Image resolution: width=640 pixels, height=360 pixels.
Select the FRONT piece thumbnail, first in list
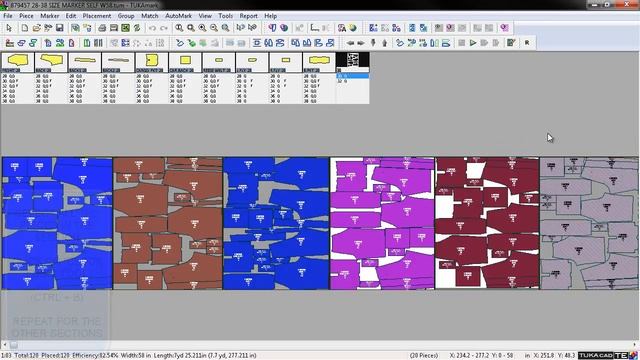[x=18, y=62]
